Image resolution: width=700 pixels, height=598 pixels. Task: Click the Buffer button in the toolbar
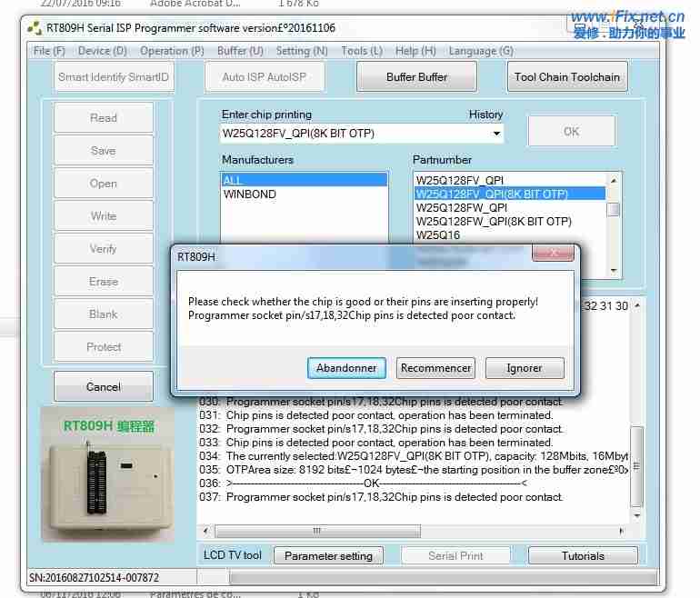coord(416,77)
